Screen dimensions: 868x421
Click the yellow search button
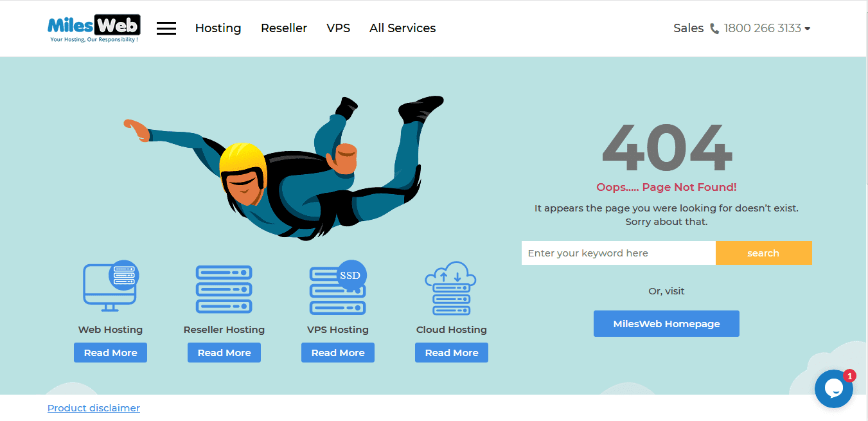pos(764,253)
